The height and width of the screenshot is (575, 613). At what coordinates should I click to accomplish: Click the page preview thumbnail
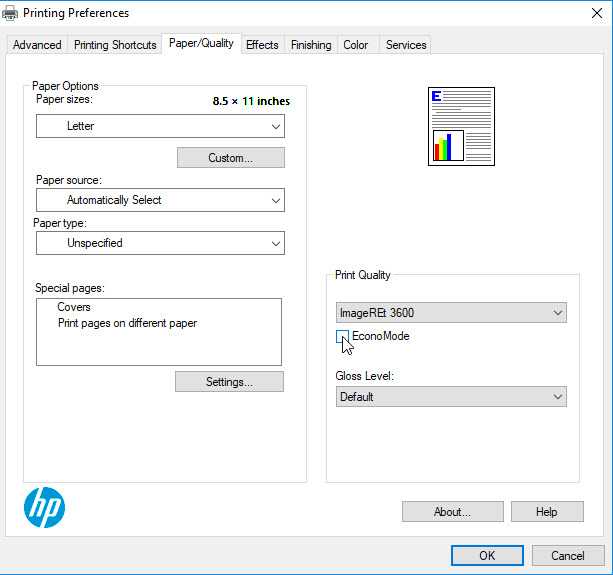click(x=461, y=126)
